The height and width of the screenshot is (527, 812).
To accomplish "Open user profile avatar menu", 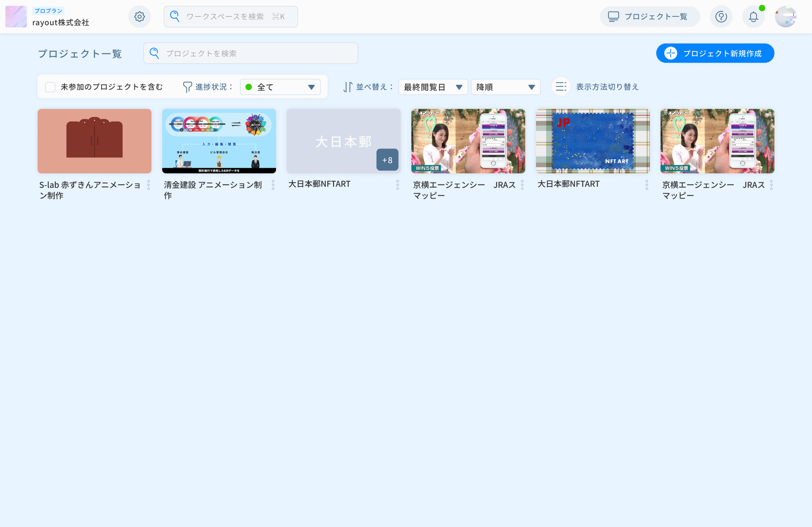I will click(x=786, y=17).
